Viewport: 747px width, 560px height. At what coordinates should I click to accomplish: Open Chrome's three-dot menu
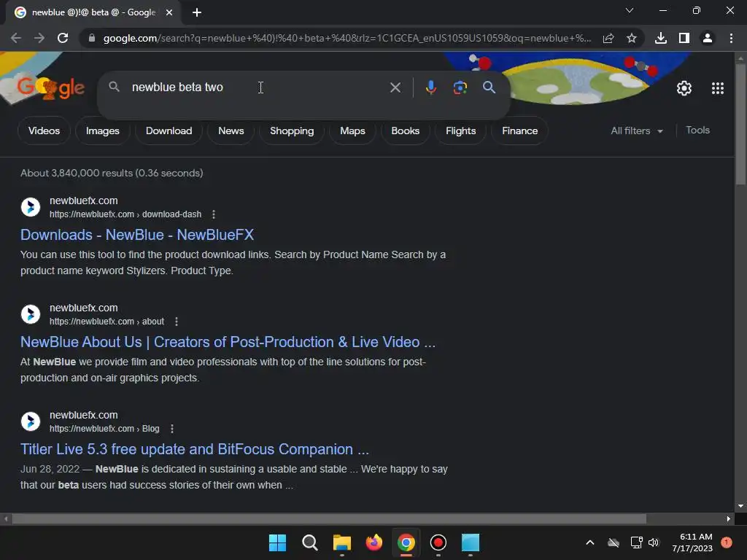731,38
